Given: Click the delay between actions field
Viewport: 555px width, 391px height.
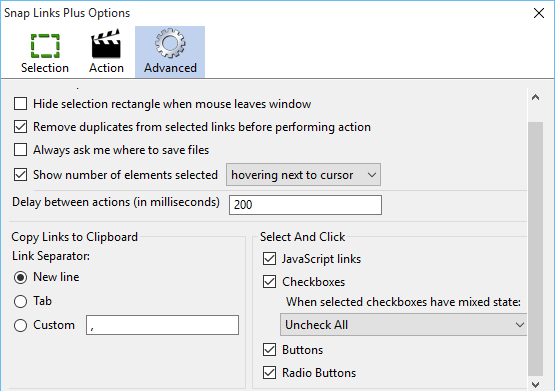Looking at the screenshot, I should tap(305, 205).
